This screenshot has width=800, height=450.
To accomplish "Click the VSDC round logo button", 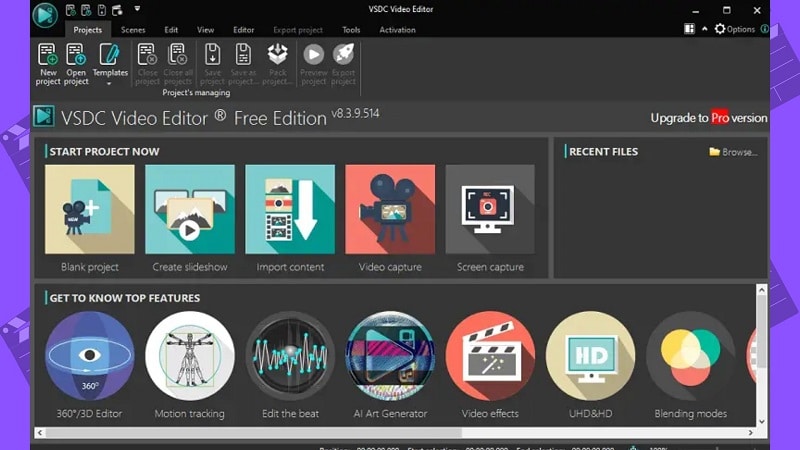I will (45, 14).
